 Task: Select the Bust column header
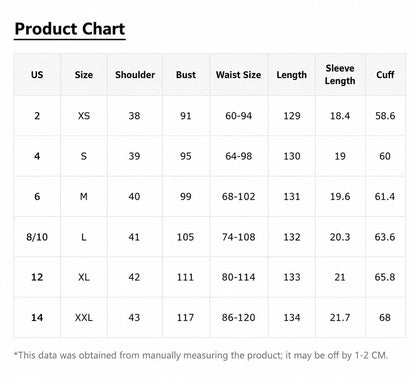point(186,75)
